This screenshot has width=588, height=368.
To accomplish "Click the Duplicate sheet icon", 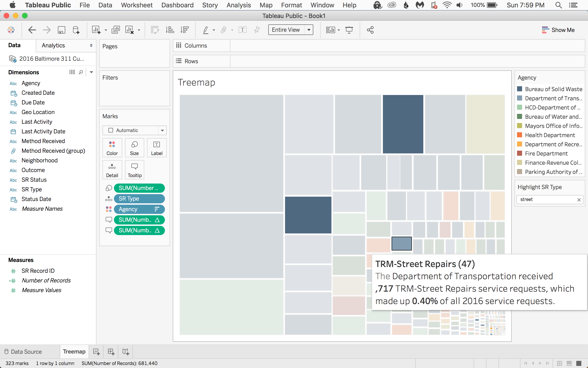I will (116, 30).
